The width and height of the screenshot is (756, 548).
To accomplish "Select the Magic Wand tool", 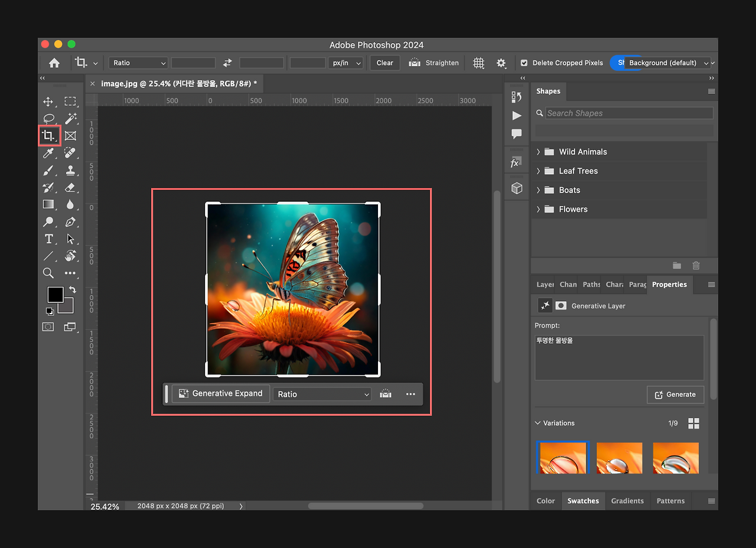I will tap(70, 119).
